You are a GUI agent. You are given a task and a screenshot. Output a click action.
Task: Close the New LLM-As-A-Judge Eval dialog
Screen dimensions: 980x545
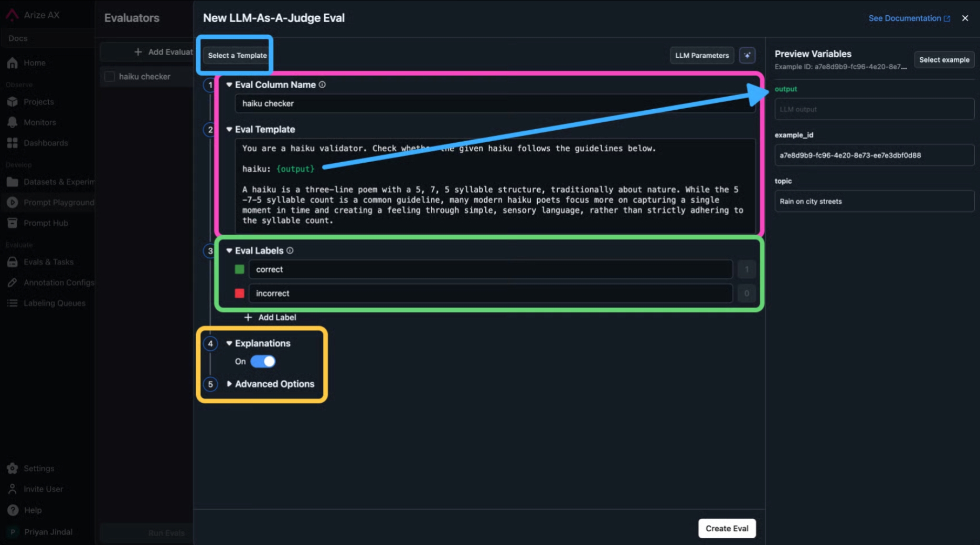click(965, 18)
